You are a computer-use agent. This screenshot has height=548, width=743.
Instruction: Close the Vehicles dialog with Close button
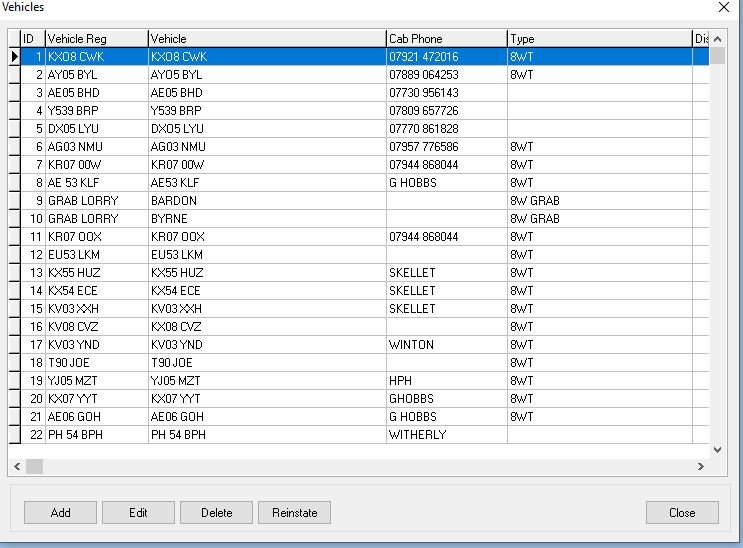pyautogui.click(x=682, y=512)
